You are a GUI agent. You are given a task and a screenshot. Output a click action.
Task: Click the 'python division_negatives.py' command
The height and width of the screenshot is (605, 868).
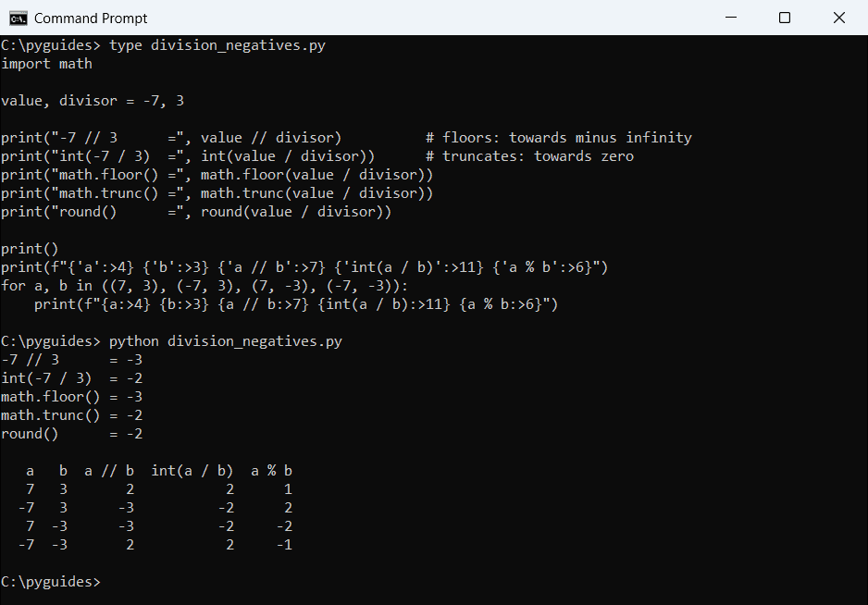(x=226, y=341)
